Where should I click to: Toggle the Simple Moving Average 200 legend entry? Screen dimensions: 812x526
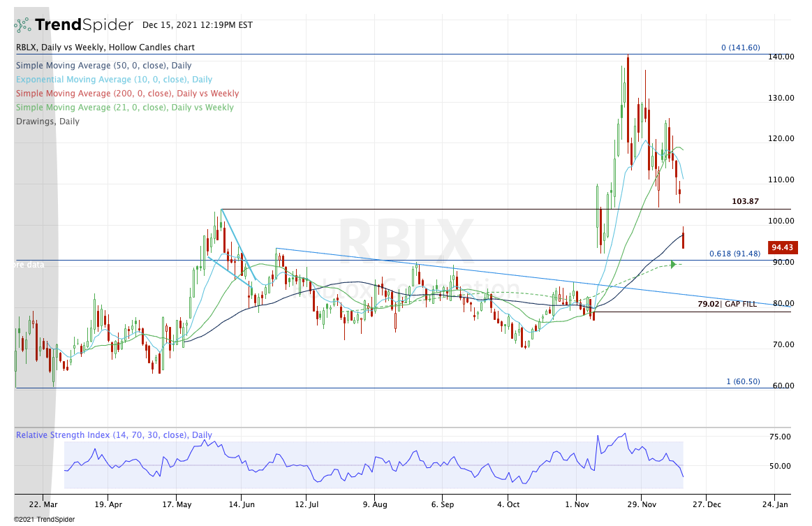(127, 94)
